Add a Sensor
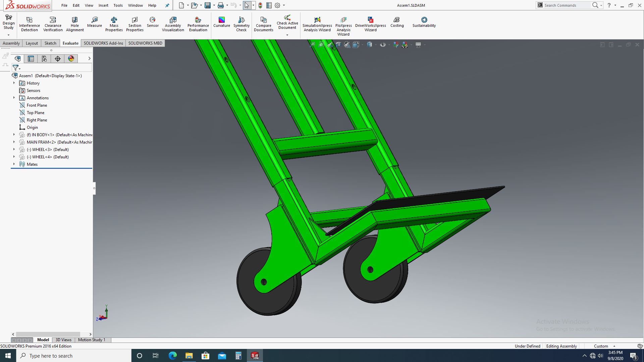Image resolution: width=644 pixels, height=362 pixels. (x=153, y=22)
